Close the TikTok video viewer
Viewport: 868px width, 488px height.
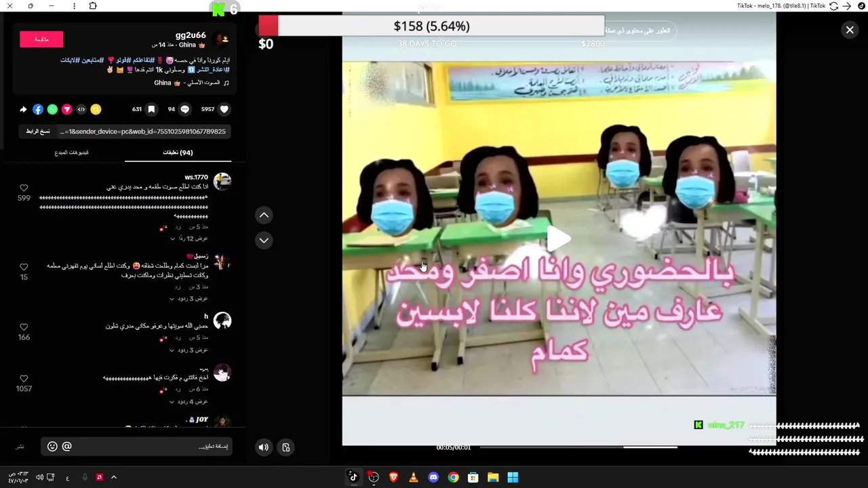click(850, 30)
